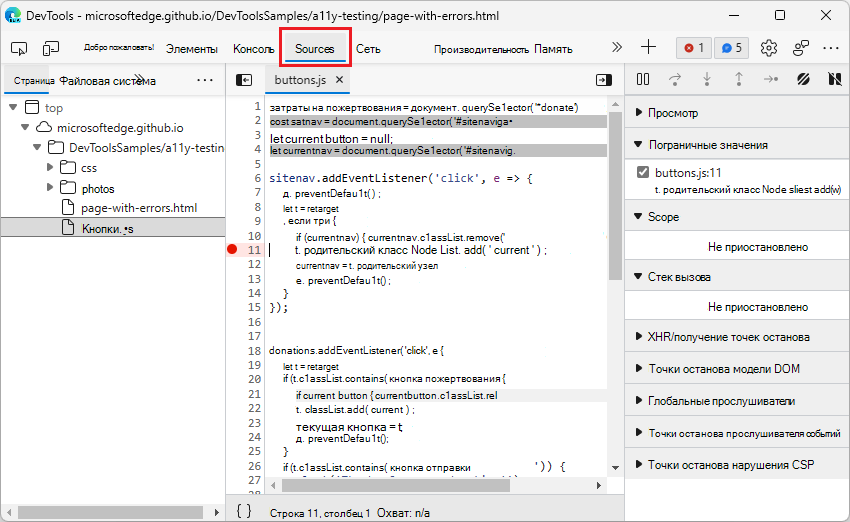Close the buttons.js file tab

point(339,80)
